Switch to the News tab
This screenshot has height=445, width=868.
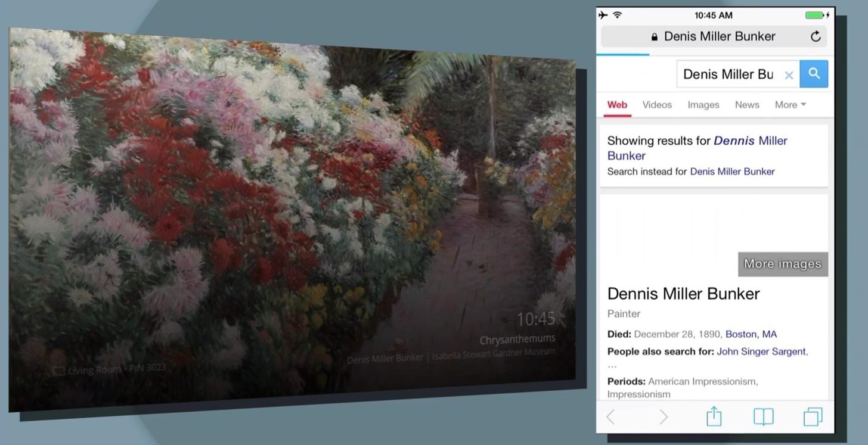pos(747,105)
